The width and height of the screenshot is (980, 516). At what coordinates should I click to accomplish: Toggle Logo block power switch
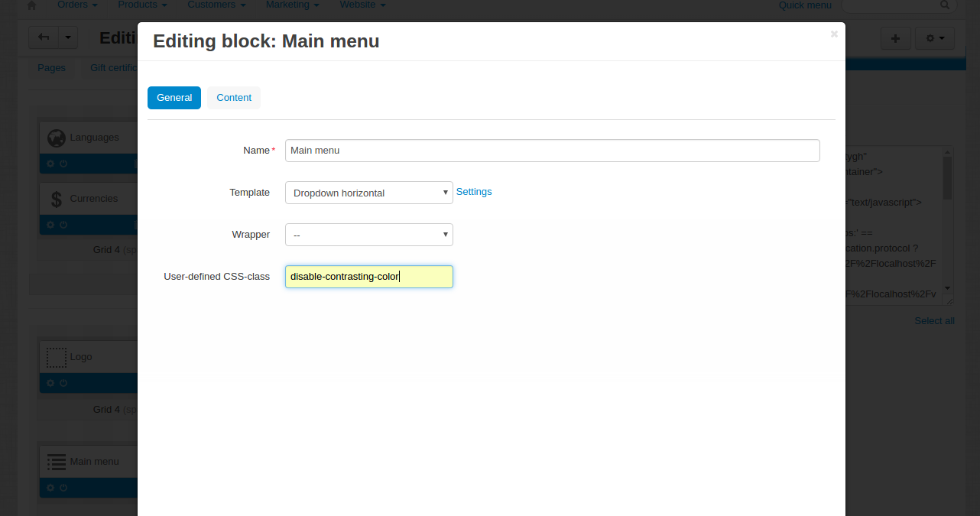[63, 383]
